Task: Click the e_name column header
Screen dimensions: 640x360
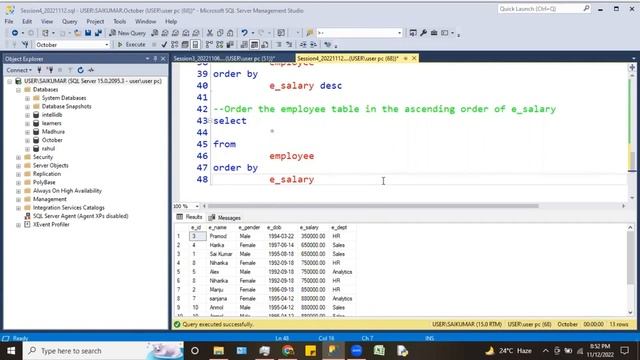Action: point(218,227)
